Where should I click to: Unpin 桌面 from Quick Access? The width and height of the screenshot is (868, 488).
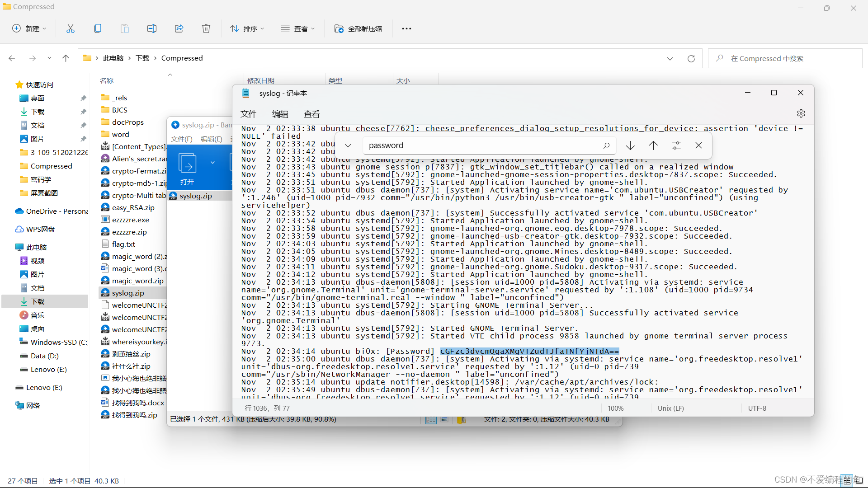pyautogui.click(x=83, y=98)
